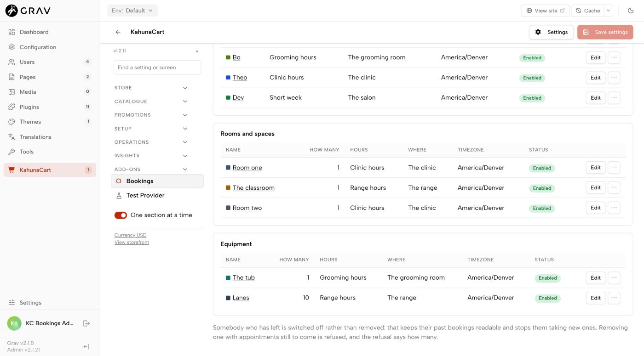Click the Save settings button
This screenshot has height=356, width=644.
click(605, 32)
